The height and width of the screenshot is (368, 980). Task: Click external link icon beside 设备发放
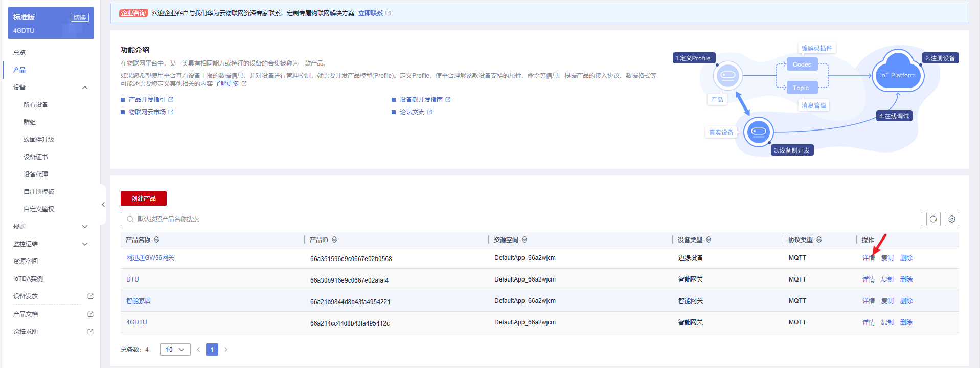pyautogui.click(x=90, y=296)
